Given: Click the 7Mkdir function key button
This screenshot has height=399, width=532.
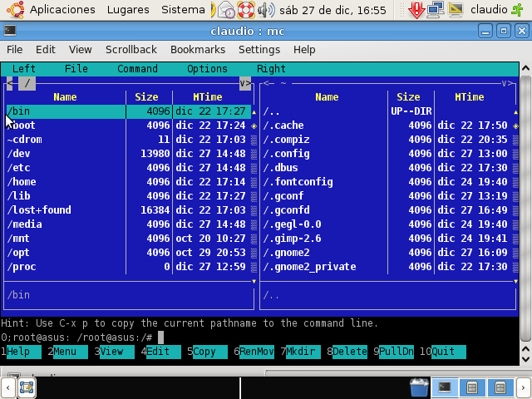Looking at the screenshot, I should (x=300, y=352).
